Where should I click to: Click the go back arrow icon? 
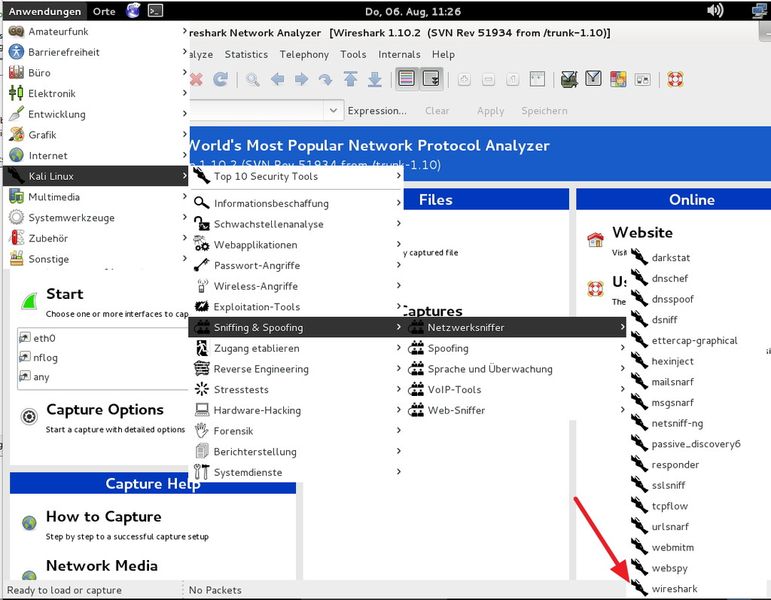pos(277,79)
